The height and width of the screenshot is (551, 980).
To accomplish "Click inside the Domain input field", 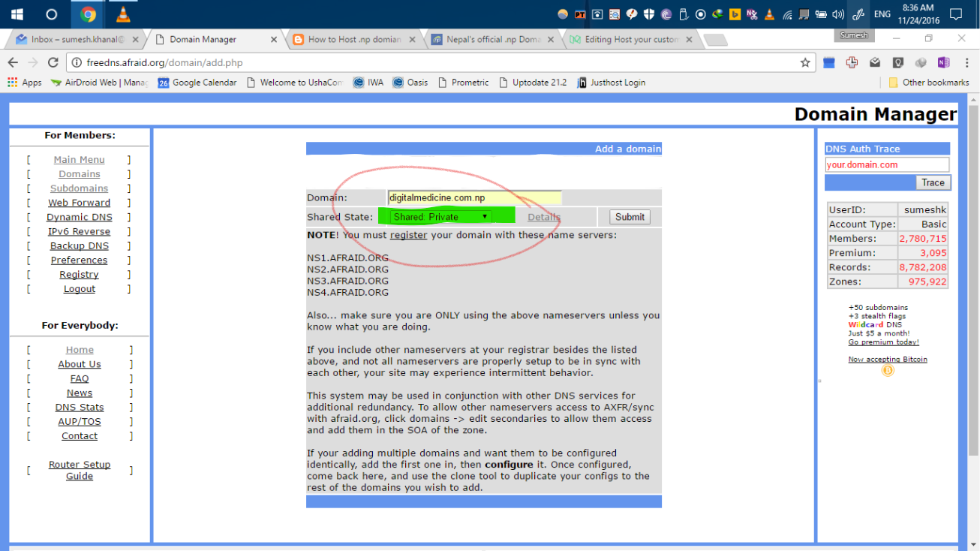I will pos(474,197).
